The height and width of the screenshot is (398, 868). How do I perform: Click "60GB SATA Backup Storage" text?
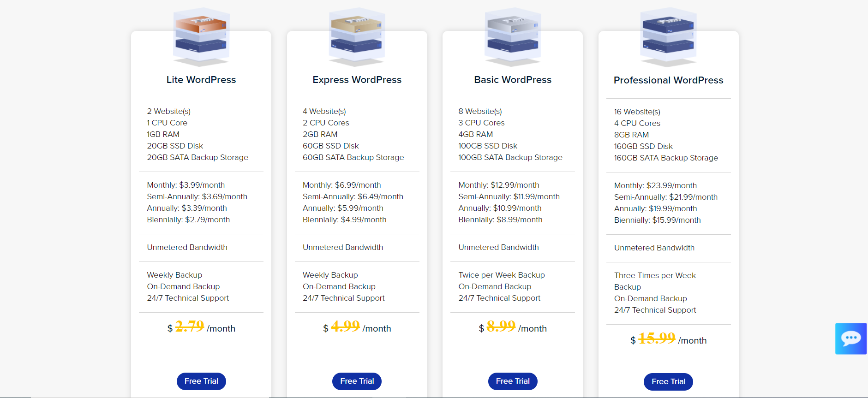click(x=353, y=157)
